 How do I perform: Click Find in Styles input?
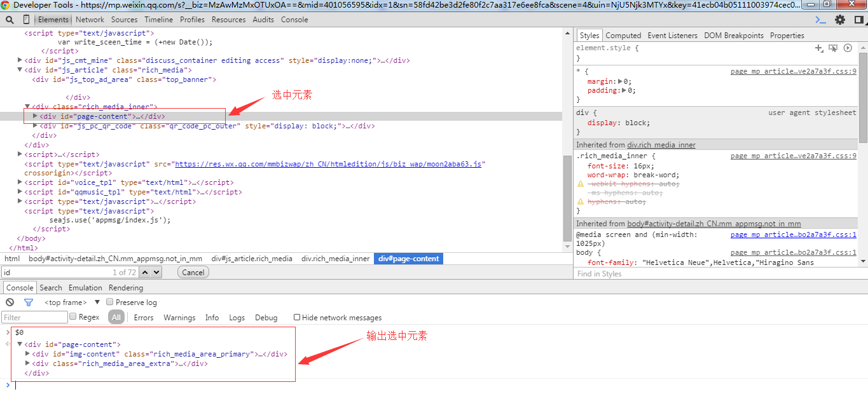[x=716, y=274]
